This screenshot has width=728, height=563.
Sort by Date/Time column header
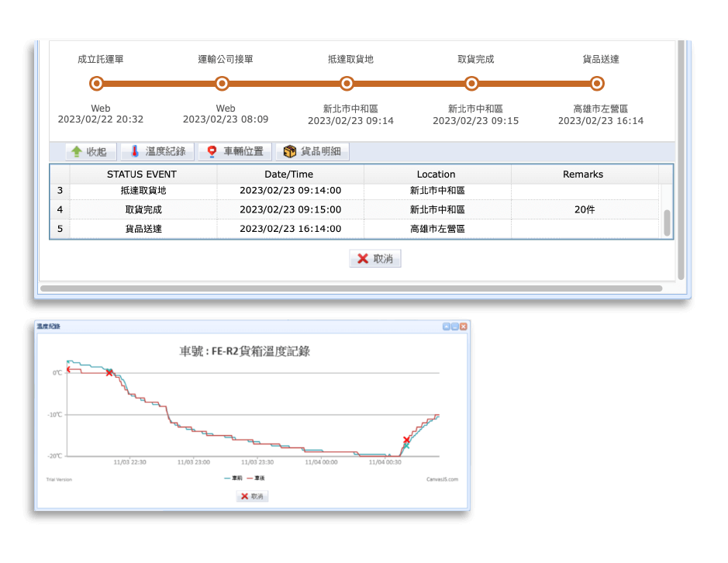[x=290, y=174]
